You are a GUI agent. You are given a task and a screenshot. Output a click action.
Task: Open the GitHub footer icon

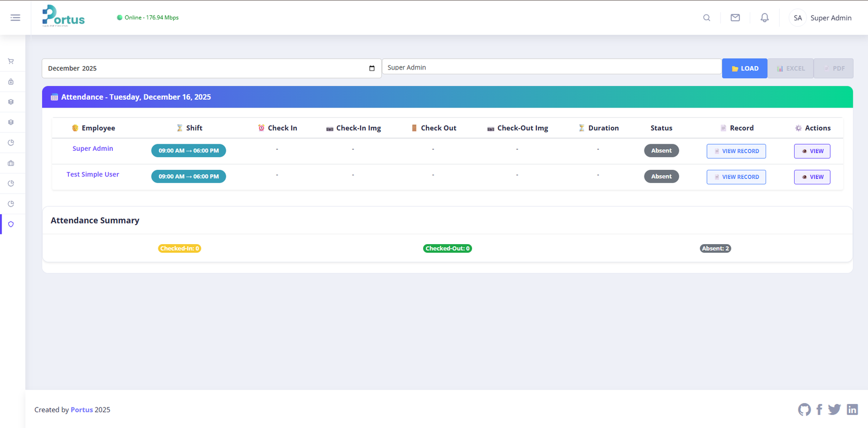click(804, 410)
